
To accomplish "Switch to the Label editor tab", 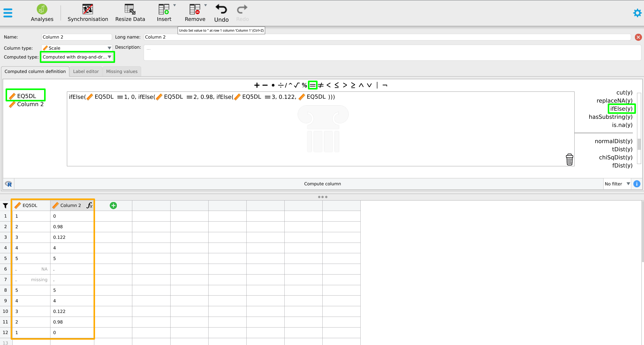I will [x=86, y=71].
